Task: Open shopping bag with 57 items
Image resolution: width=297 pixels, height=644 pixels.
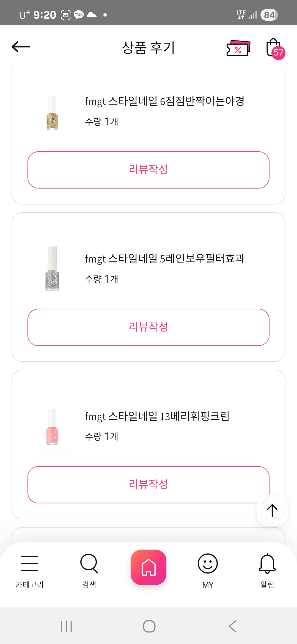Action: click(274, 49)
